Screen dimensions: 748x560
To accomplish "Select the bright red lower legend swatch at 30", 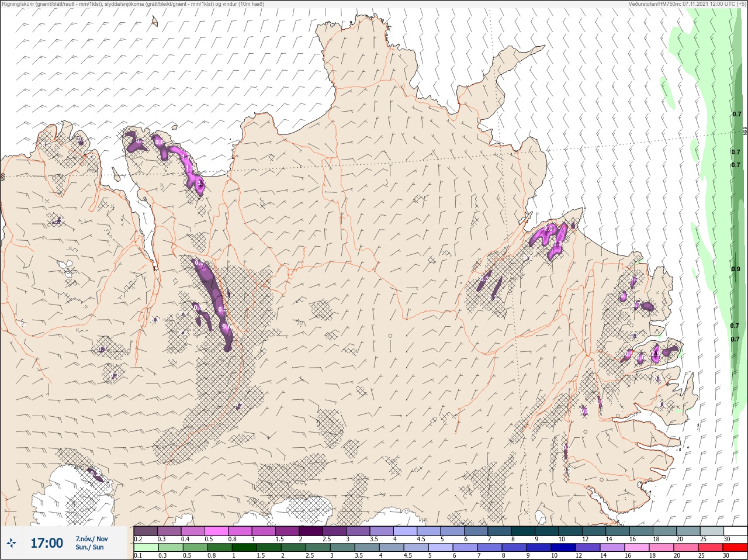I will coord(736,548).
